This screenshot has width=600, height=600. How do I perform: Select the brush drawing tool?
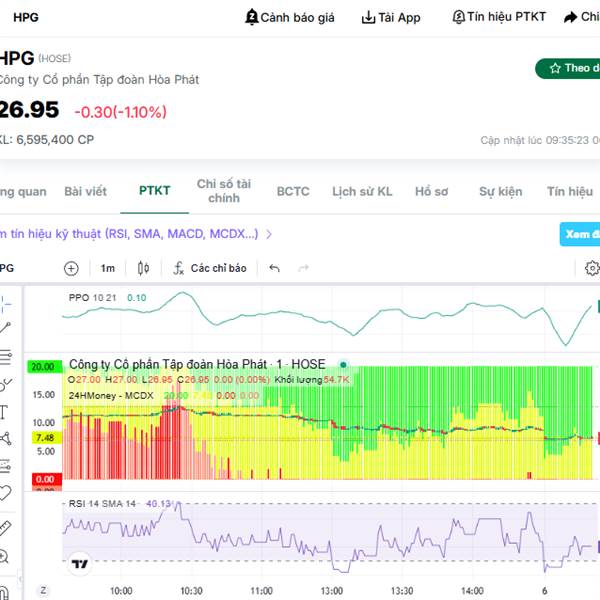[x=5, y=384]
